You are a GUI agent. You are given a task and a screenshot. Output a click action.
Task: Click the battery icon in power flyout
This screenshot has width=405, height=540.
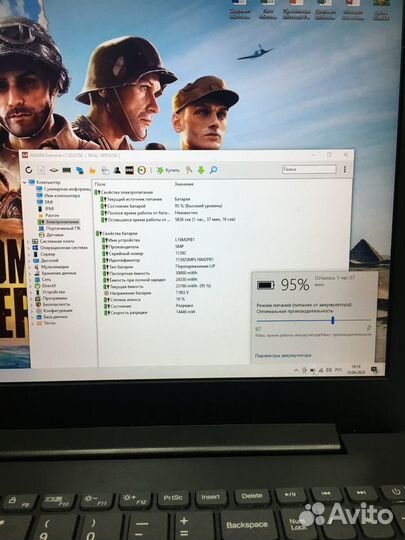coord(266,285)
